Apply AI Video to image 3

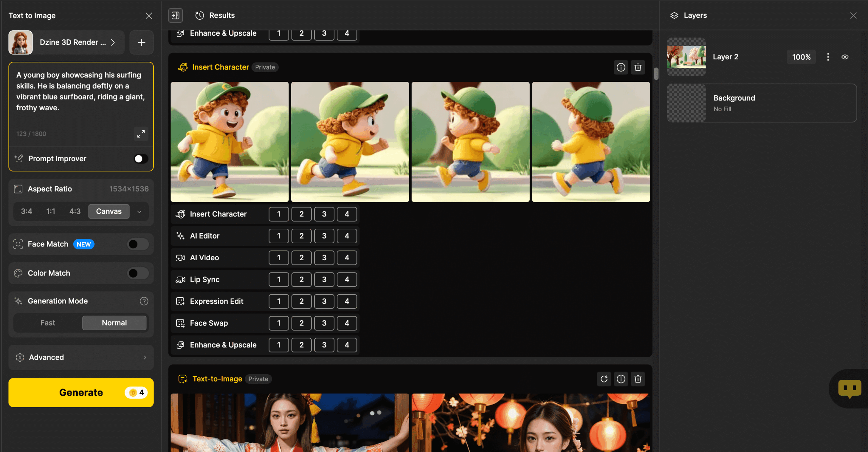tap(324, 258)
